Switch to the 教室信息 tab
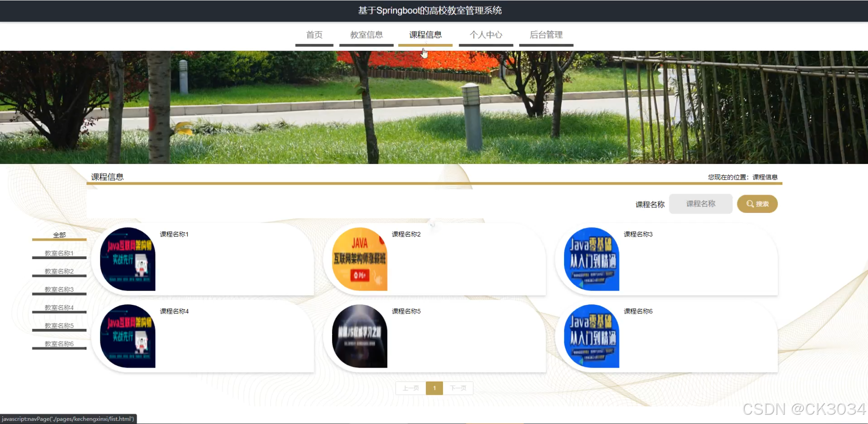This screenshot has width=868, height=424. coord(366,35)
